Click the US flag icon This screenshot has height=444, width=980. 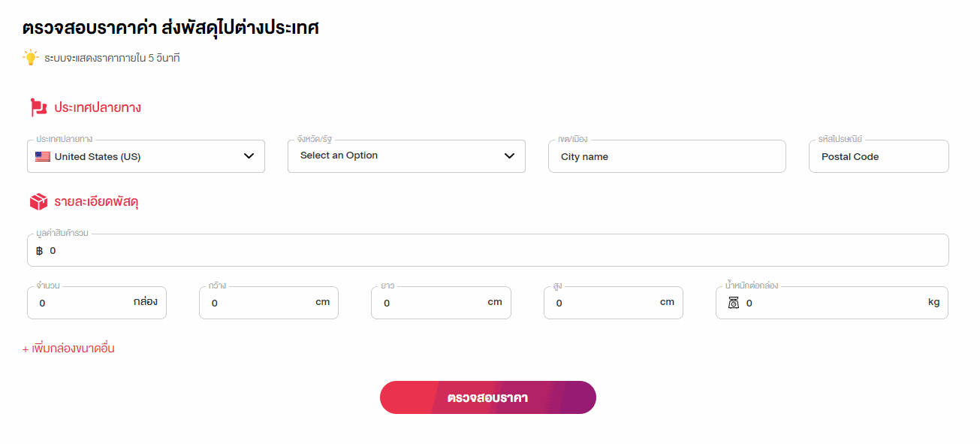(x=43, y=157)
